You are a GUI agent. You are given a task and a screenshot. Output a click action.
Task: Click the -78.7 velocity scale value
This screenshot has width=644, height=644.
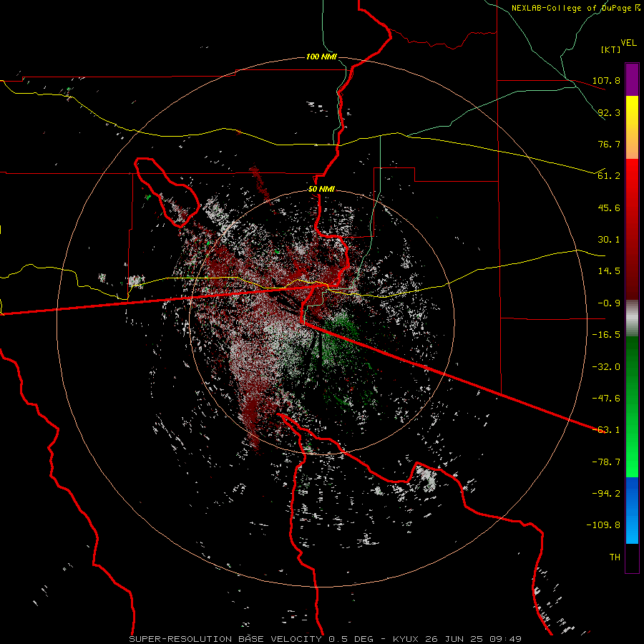coord(606,462)
